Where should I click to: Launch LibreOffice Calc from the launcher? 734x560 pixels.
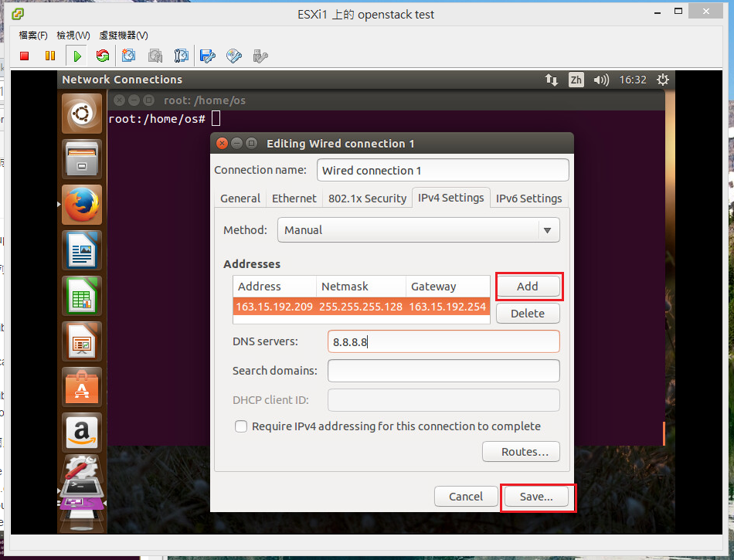pos(82,295)
